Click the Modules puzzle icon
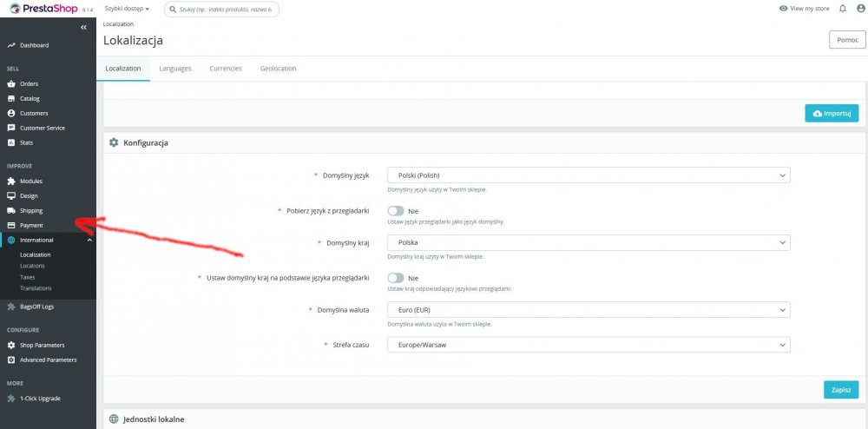 pos(11,181)
